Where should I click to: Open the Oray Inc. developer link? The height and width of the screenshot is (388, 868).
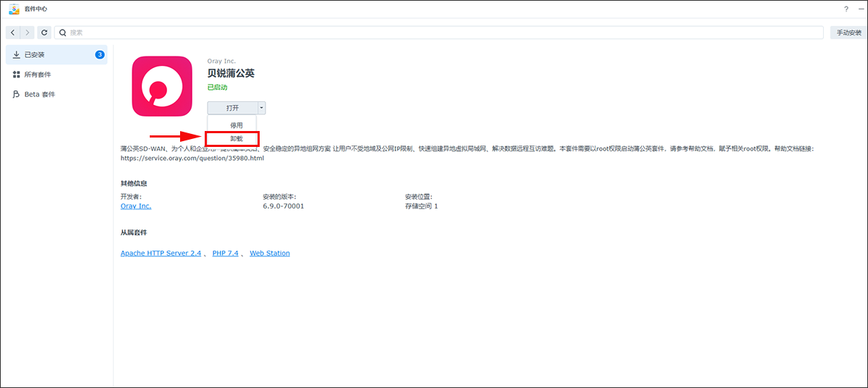[136, 206]
